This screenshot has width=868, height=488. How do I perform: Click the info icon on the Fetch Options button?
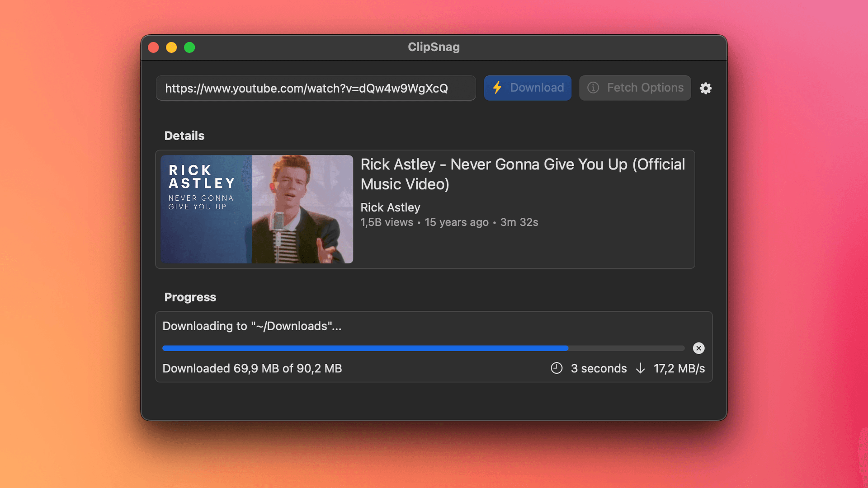click(x=593, y=88)
